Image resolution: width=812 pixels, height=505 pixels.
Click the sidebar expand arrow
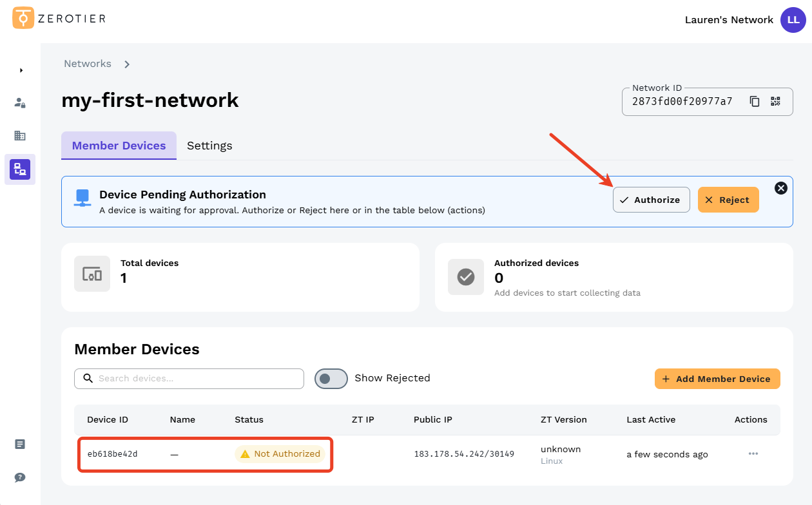[x=20, y=70]
